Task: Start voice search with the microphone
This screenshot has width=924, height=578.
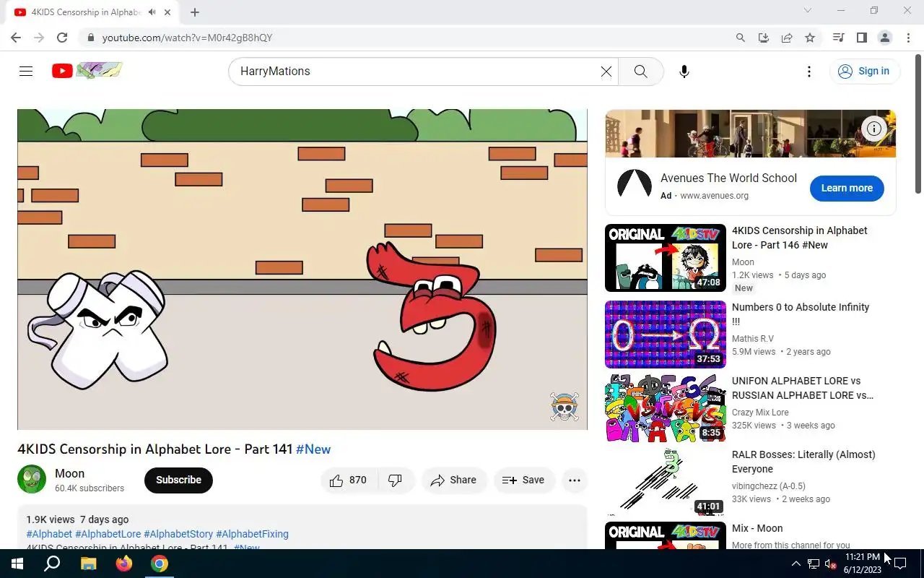Action: tap(684, 72)
